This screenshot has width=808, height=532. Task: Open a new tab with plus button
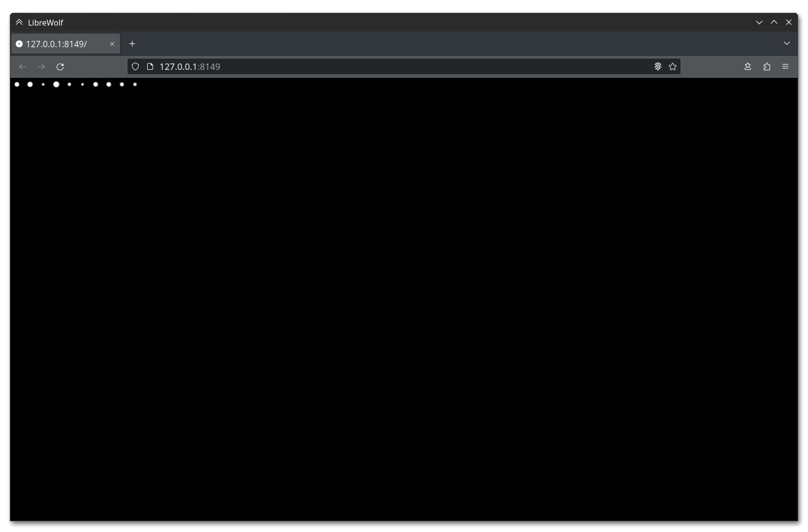pyautogui.click(x=132, y=44)
